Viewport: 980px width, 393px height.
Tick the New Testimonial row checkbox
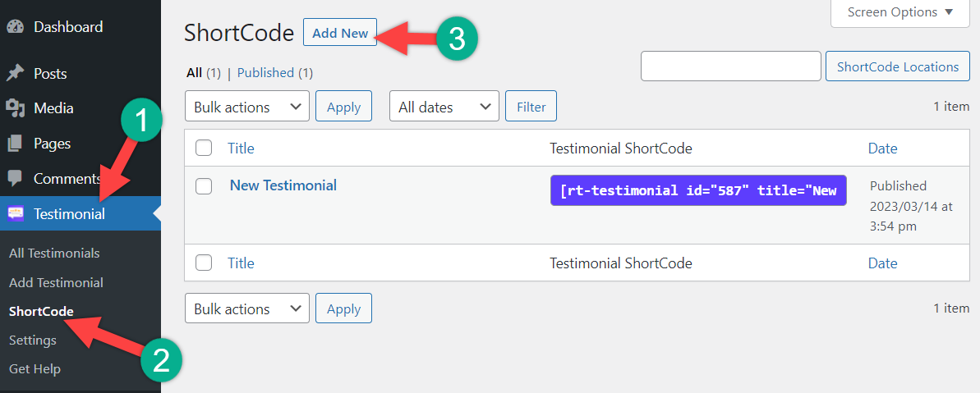point(204,186)
